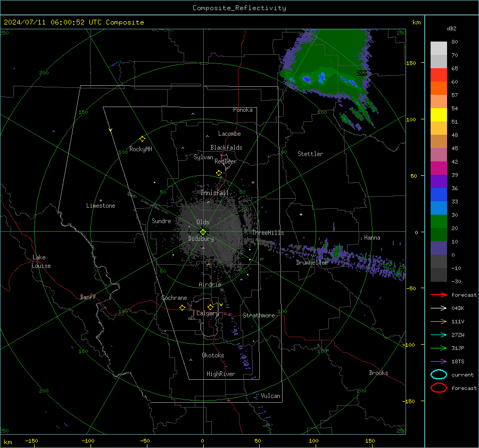Click the yellow diamond marker near RedDeer
The height and width of the screenshot is (448, 479).
(x=219, y=173)
